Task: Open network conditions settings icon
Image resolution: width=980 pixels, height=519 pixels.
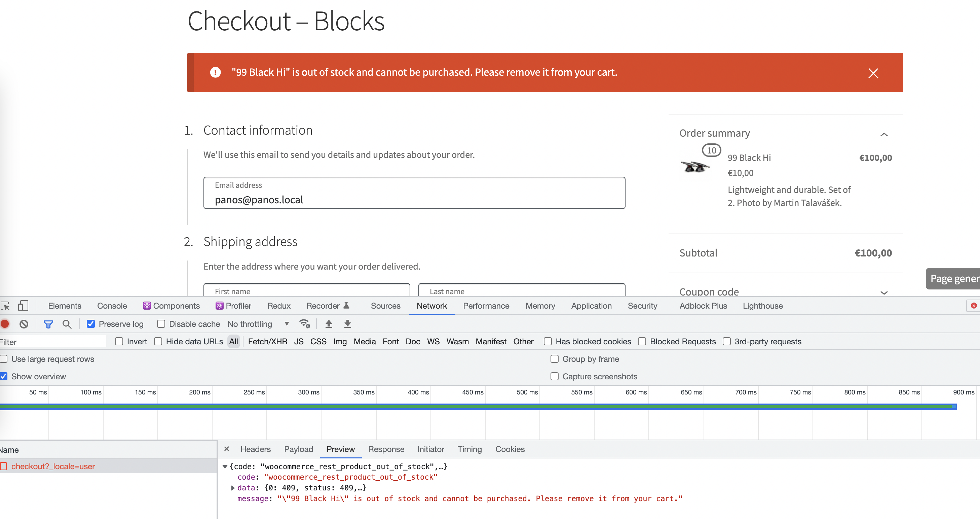Action: pyautogui.click(x=305, y=324)
